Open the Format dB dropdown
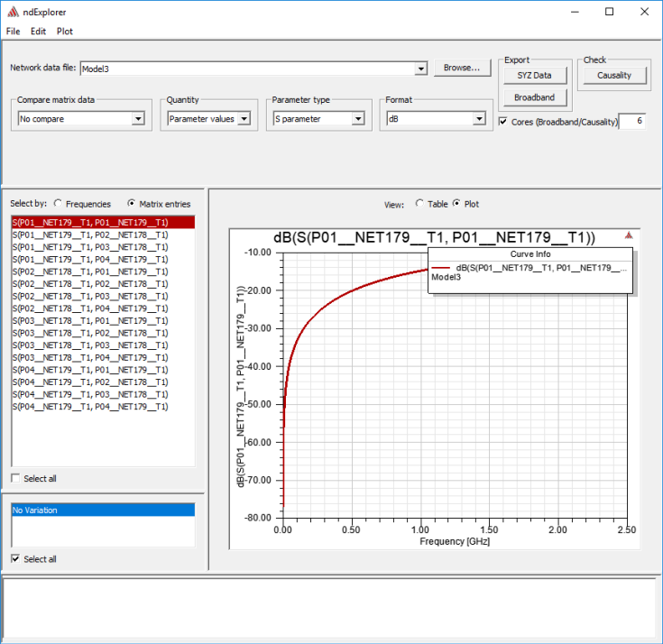The width and height of the screenshot is (663, 644). pos(479,119)
